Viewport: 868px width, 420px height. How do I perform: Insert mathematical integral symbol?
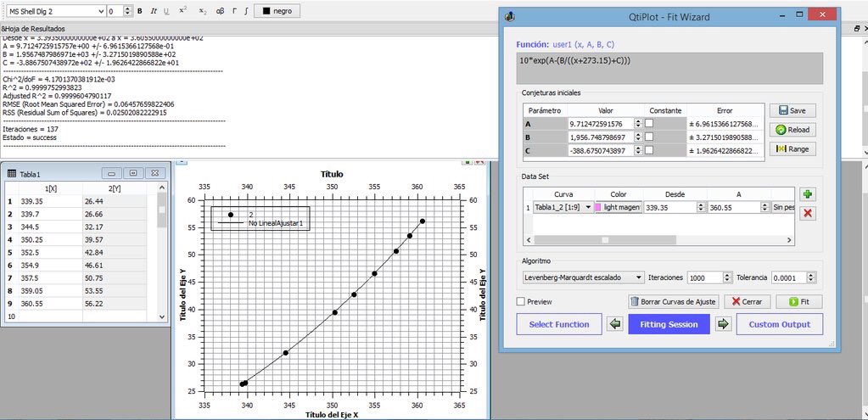[x=246, y=11]
